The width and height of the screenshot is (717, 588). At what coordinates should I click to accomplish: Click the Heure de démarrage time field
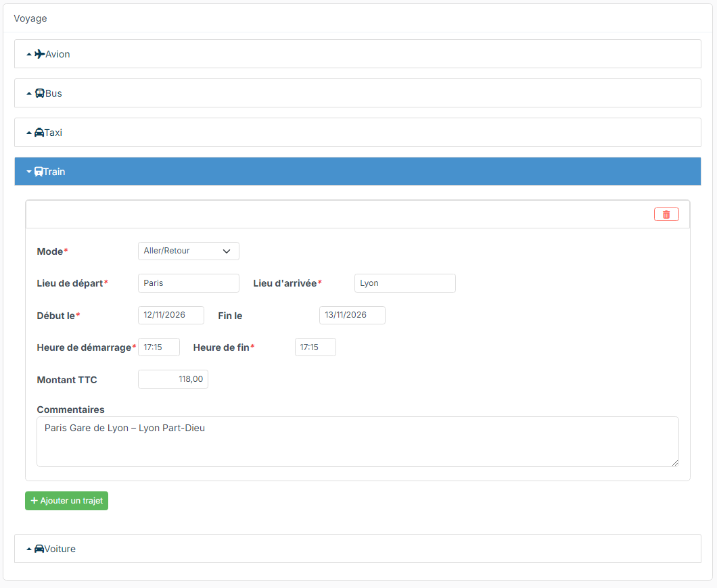[x=159, y=347]
